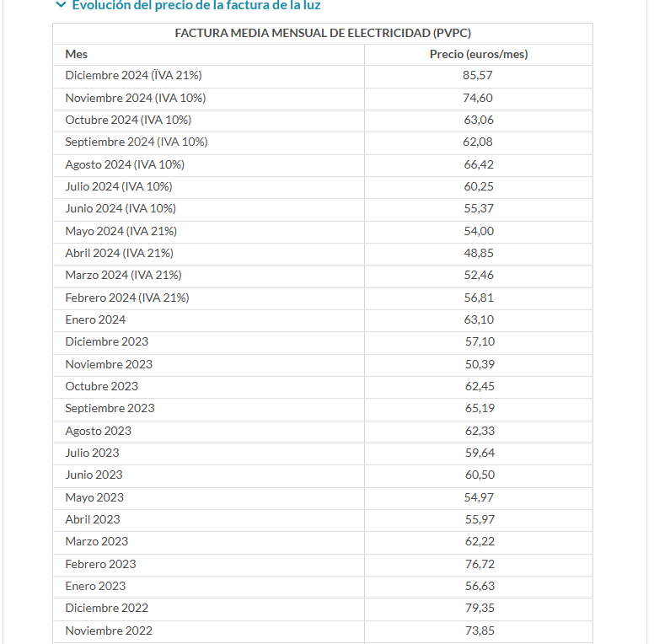Select the 85,57 price cell
Viewport: 654px width, 644px height.
(x=478, y=76)
